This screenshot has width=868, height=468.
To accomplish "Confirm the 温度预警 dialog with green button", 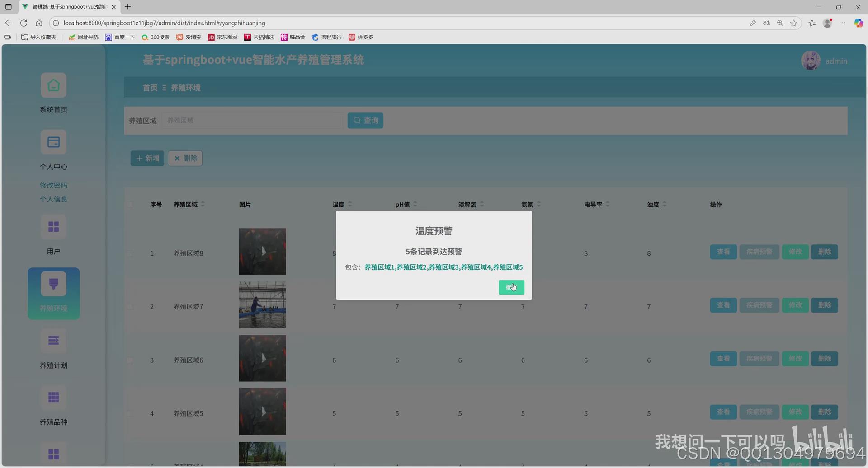I will [511, 287].
